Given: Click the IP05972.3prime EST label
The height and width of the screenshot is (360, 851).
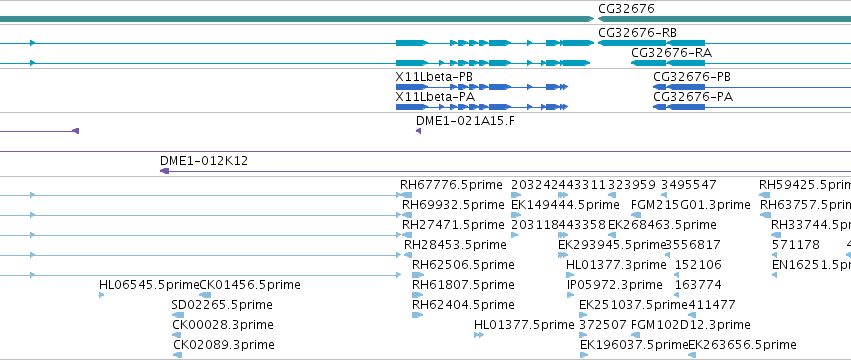Looking at the screenshot, I should (614, 285).
